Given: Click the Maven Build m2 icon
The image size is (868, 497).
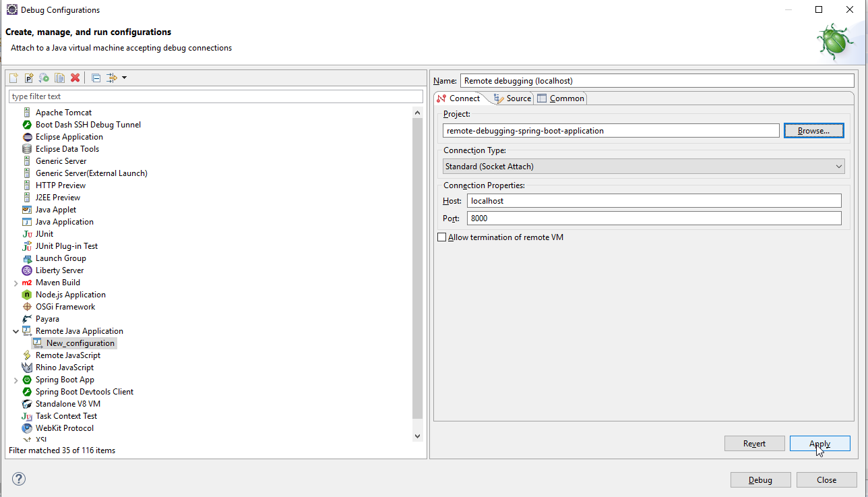Looking at the screenshot, I should 27,283.
